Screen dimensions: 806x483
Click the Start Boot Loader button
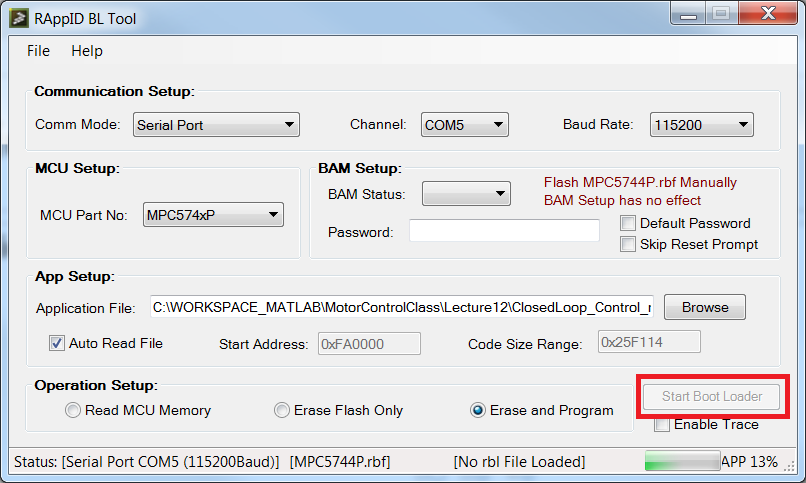click(x=711, y=396)
